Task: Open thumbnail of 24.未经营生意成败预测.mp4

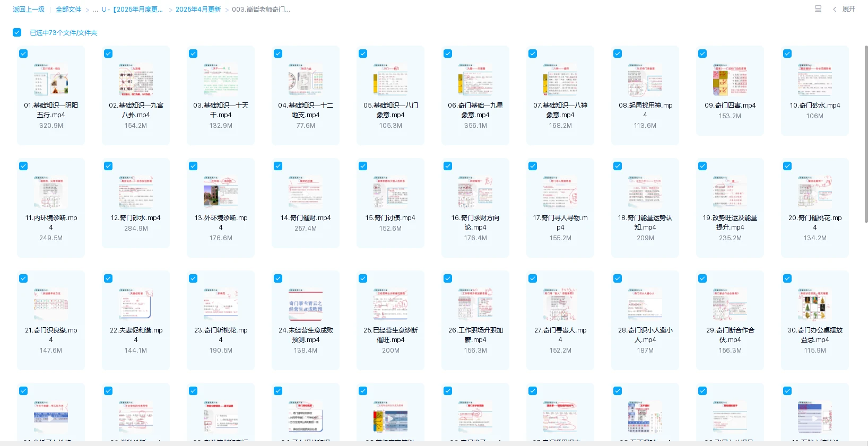Action: pos(306,304)
